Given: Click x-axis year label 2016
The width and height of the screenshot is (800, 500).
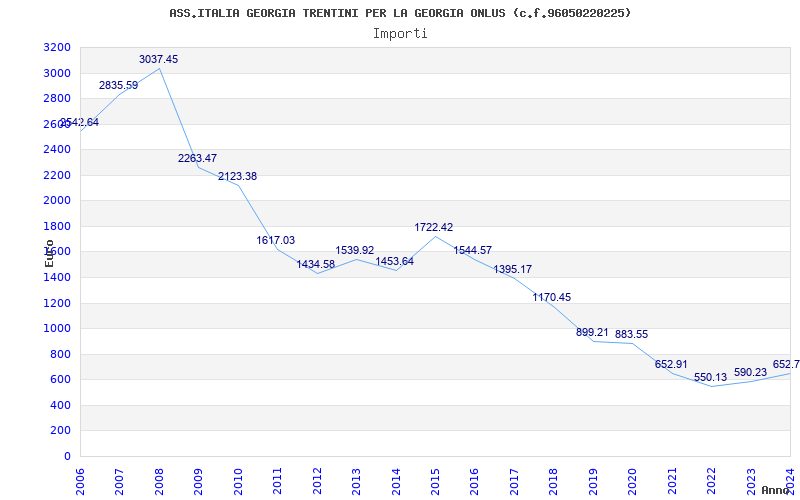Looking at the screenshot, I should click(x=474, y=482).
